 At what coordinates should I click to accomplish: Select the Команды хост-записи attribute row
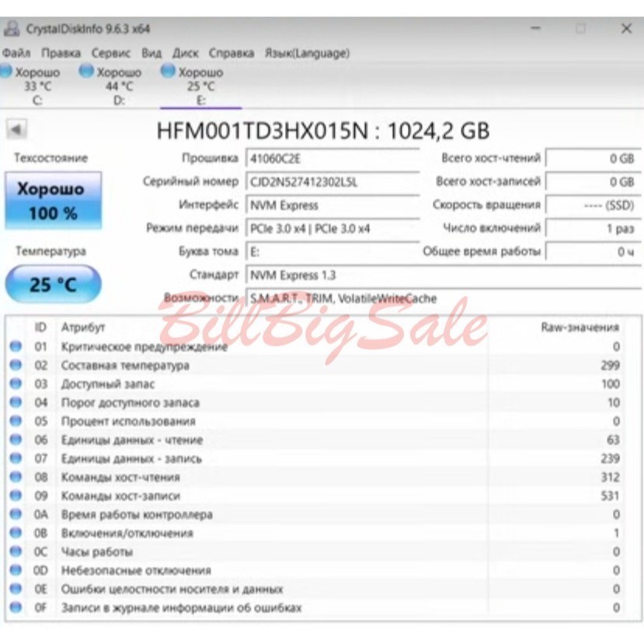(233, 496)
